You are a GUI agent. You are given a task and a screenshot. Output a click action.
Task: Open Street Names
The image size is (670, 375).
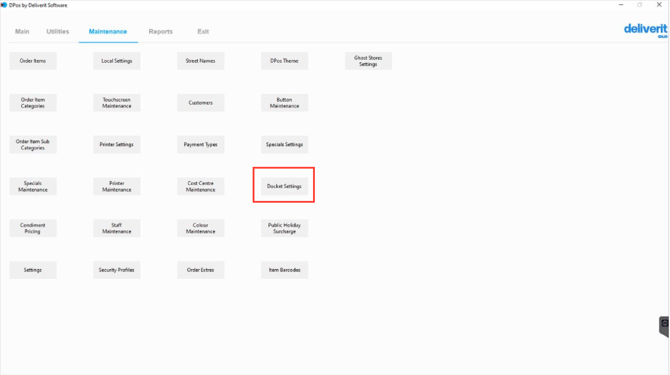200,61
